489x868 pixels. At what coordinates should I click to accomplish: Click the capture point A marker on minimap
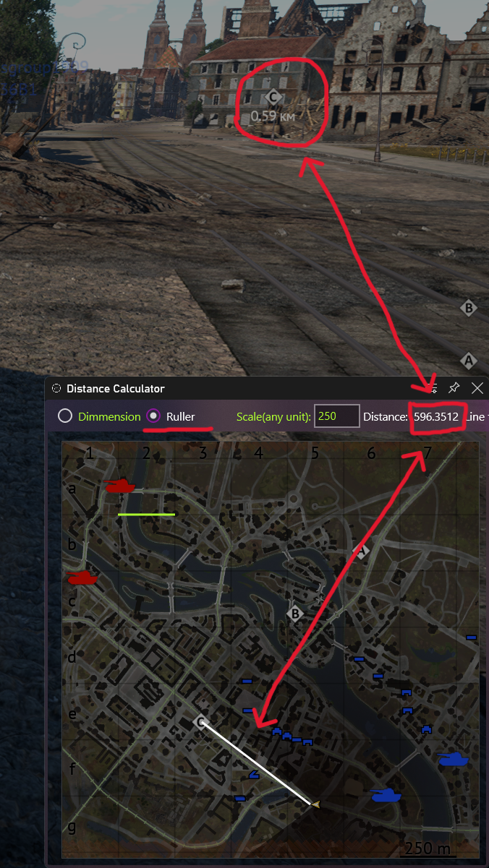pos(362,551)
